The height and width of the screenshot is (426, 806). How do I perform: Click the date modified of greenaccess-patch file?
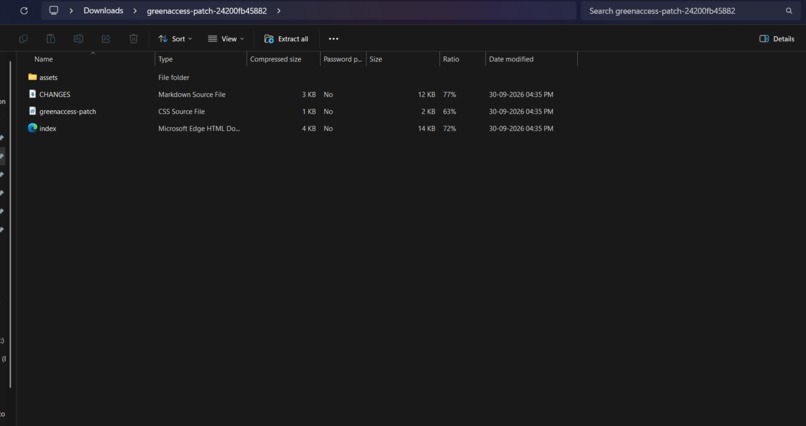coord(521,112)
